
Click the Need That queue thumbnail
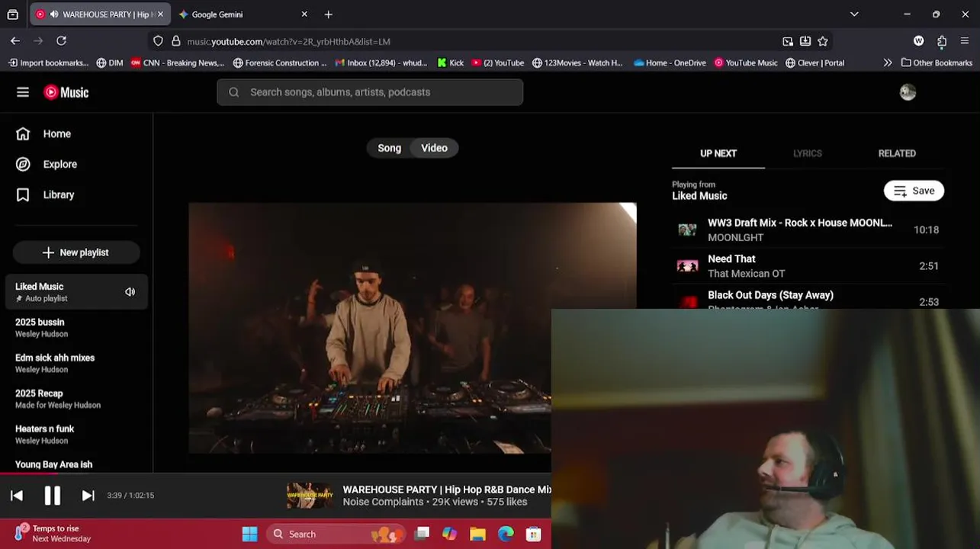click(687, 266)
